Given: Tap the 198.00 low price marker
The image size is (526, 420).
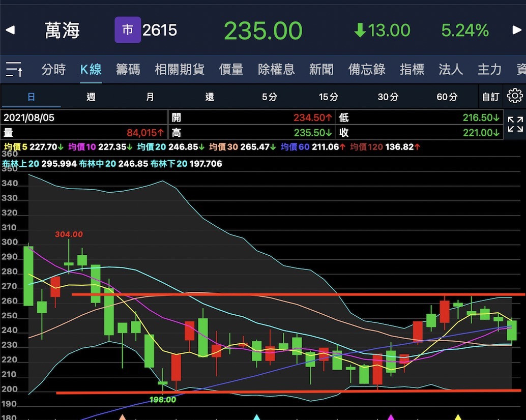Looking at the screenshot, I should [163, 400].
